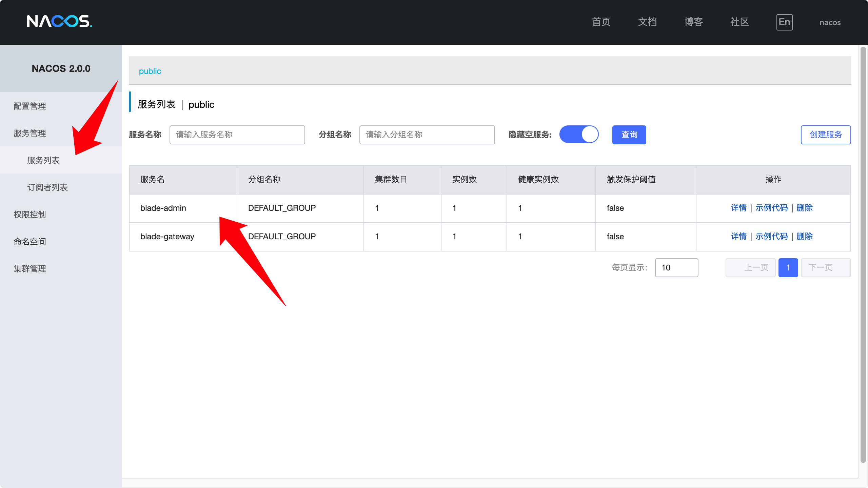Open the 命名空间 page

coord(30,242)
